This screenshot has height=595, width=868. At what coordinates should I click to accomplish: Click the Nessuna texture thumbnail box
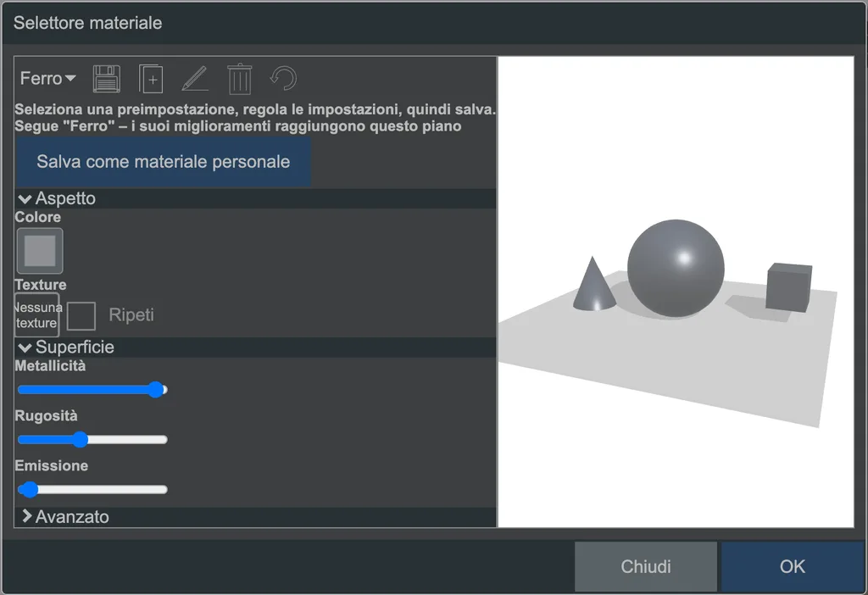(36, 315)
